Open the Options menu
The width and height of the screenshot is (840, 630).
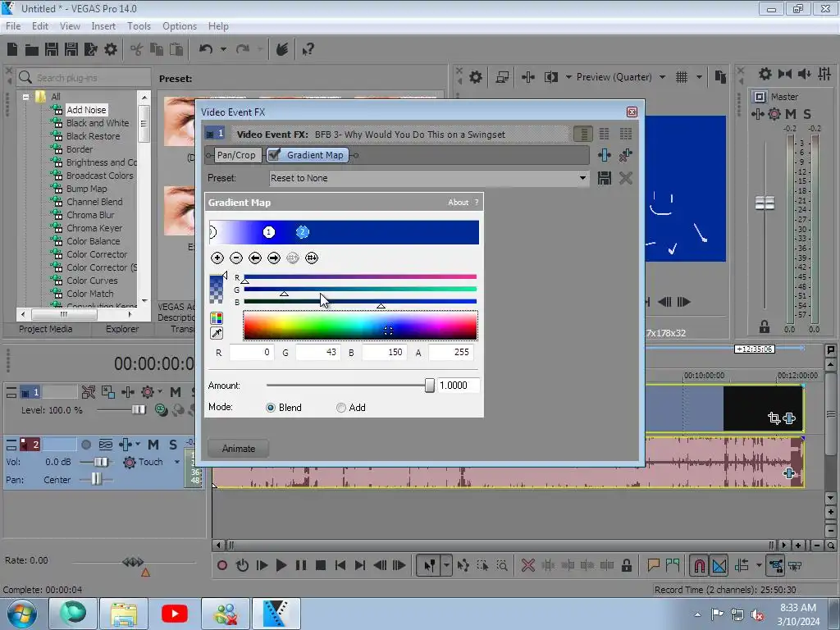[180, 26]
